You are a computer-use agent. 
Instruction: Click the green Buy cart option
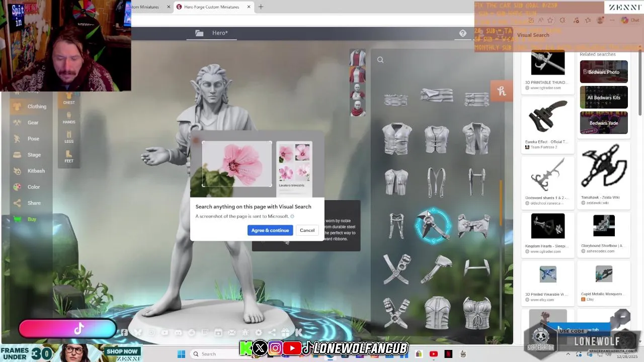25,219
